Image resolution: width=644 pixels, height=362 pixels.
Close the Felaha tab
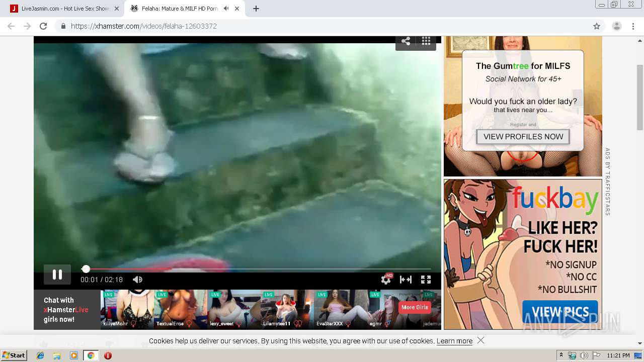[x=237, y=9]
